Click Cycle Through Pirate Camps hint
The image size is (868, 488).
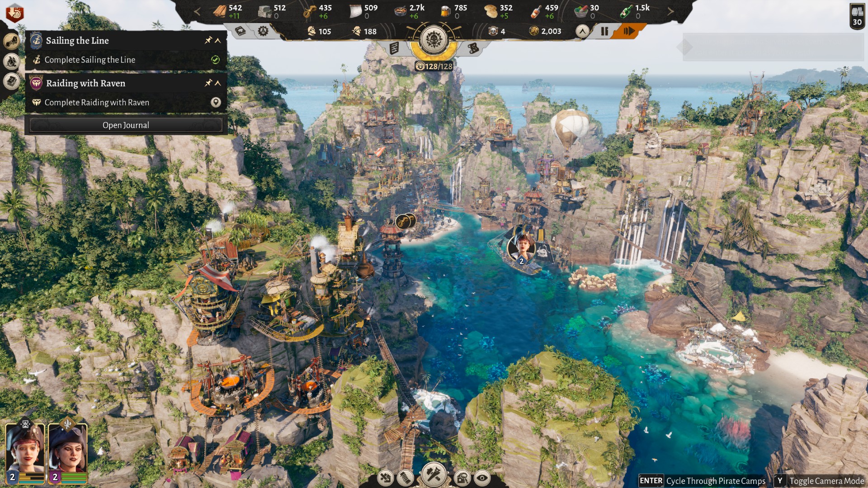pyautogui.click(x=702, y=481)
